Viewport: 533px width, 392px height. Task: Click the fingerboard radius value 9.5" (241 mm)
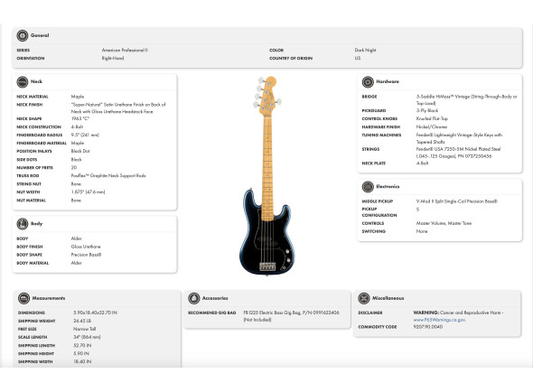[85, 135]
